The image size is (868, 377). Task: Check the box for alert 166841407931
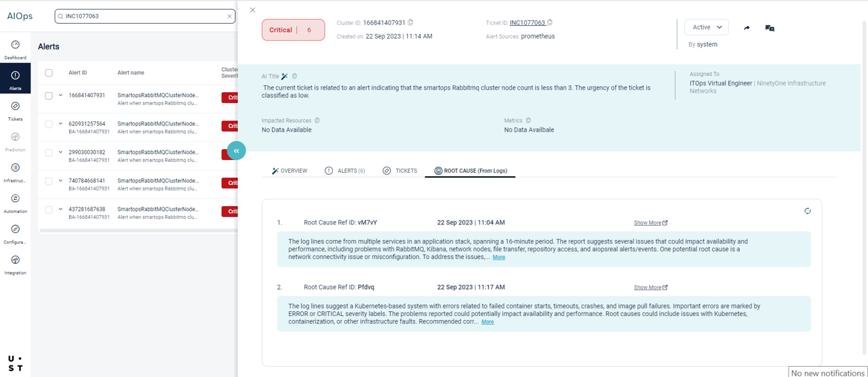coord(49,96)
